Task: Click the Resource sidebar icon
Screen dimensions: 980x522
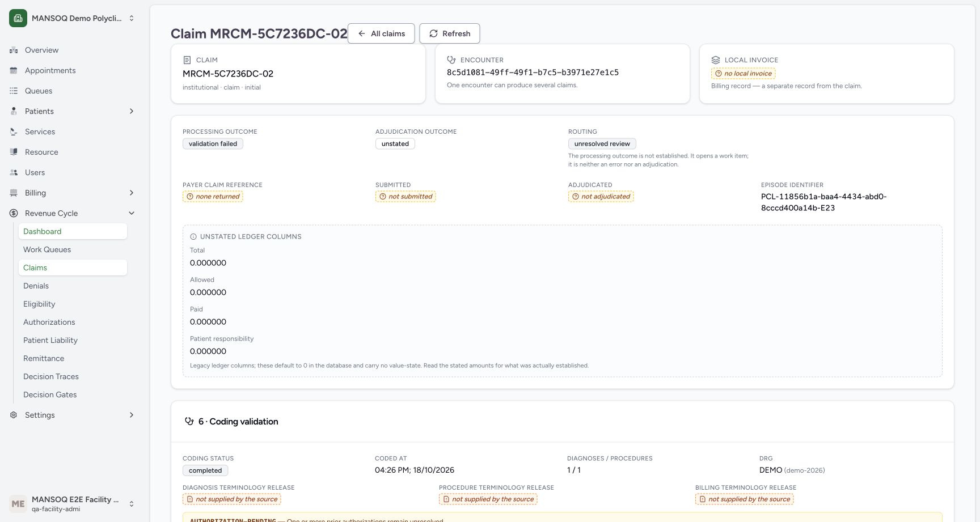Action: [14, 152]
